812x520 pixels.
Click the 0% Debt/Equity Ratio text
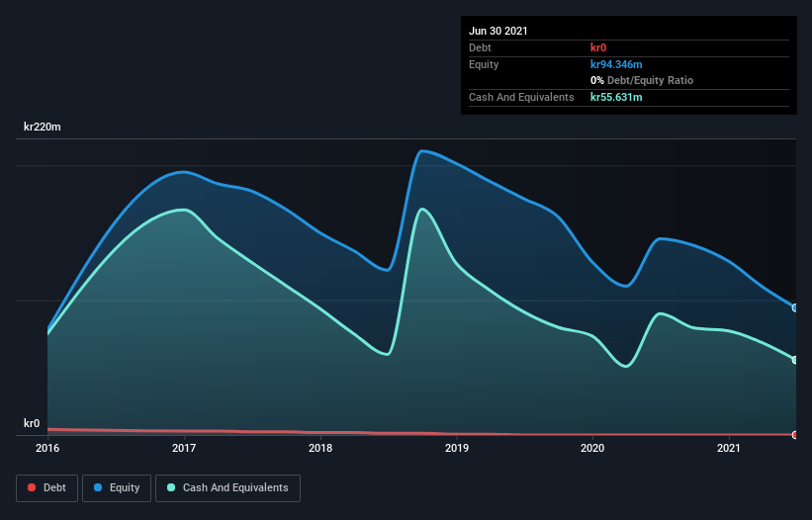642,80
